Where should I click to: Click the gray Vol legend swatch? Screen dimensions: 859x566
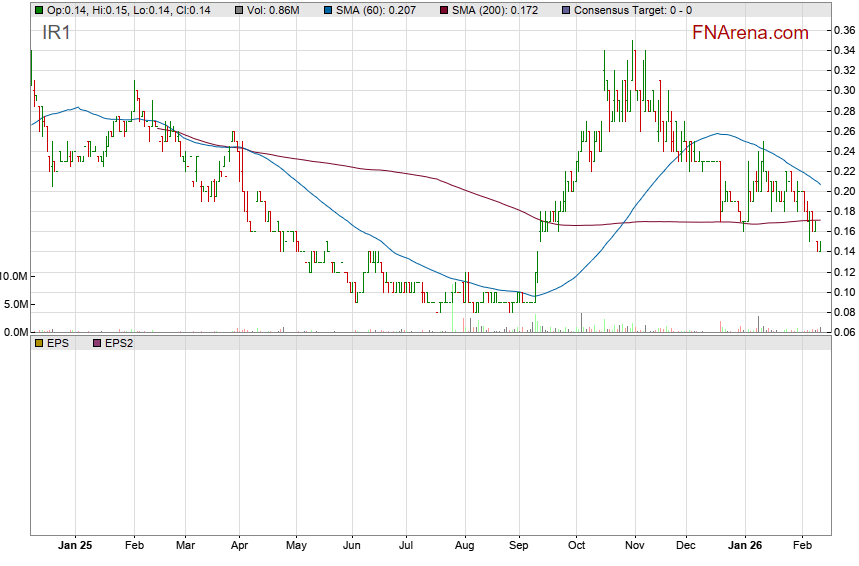pos(238,9)
